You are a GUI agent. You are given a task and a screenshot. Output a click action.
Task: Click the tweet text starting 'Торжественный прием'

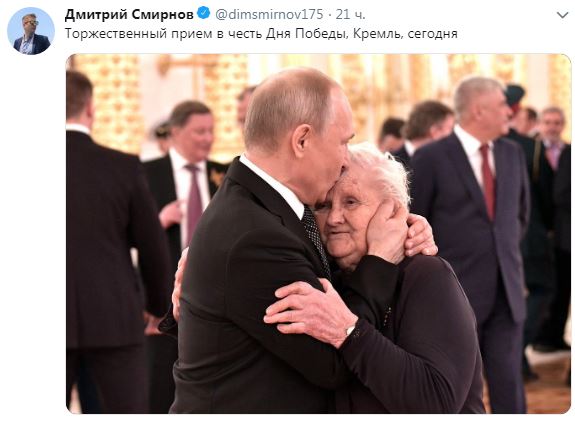click(261, 34)
